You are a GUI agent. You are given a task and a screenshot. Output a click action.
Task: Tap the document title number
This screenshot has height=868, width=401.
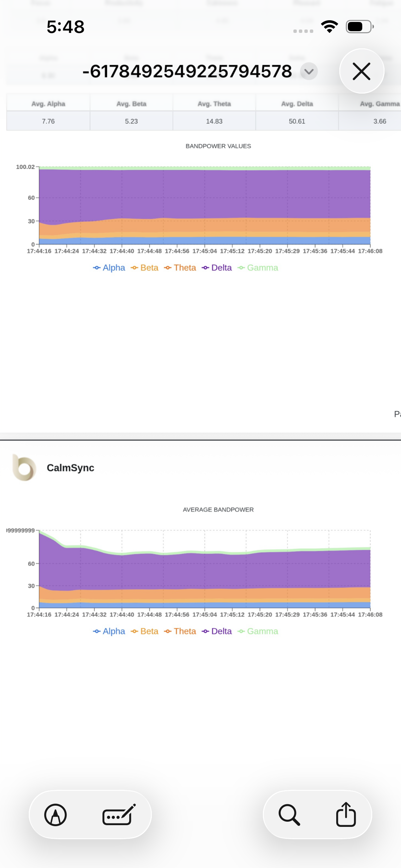click(187, 71)
